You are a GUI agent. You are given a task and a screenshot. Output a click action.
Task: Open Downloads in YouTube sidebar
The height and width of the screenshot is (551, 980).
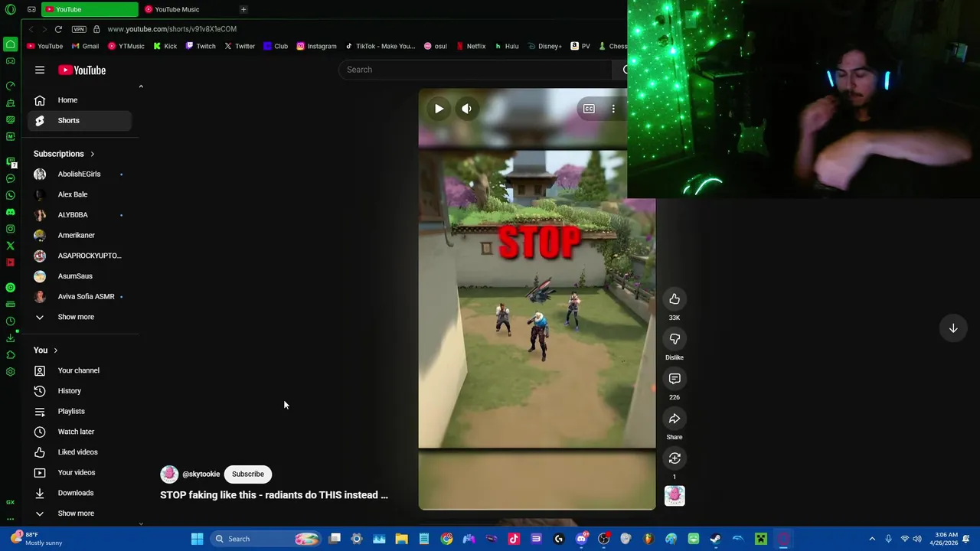[80, 493]
